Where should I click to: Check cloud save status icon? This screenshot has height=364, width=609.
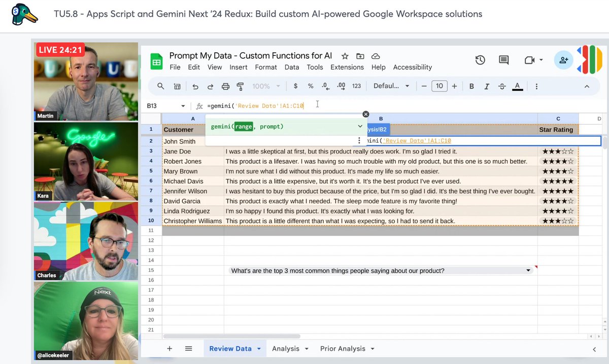(376, 56)
